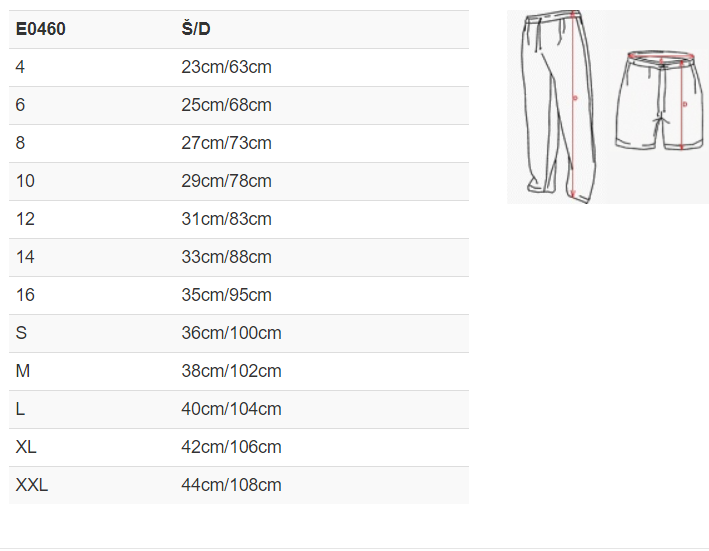Select the XXL size label
This screenshot has height=551, width=709.
pos(32,485)
